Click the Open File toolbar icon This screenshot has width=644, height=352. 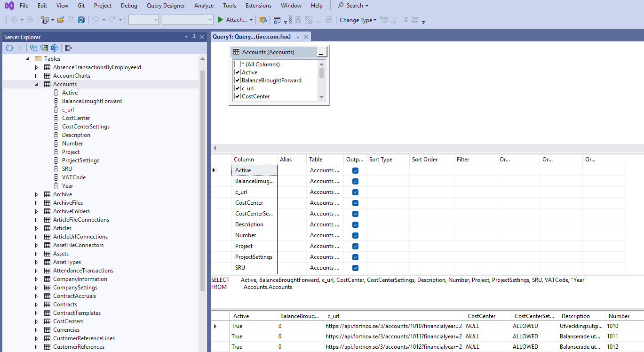pos(60,20)
